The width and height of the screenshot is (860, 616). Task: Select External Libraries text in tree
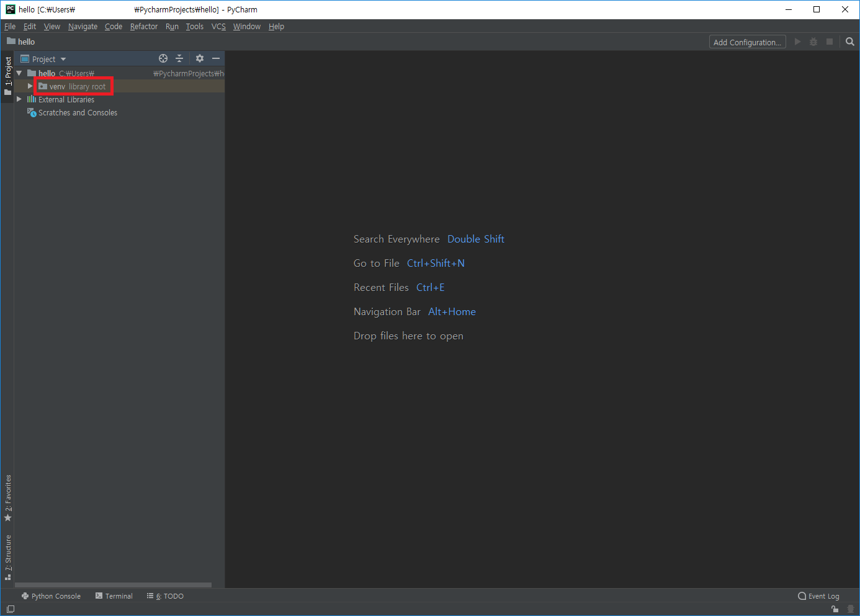pos(66,99)
